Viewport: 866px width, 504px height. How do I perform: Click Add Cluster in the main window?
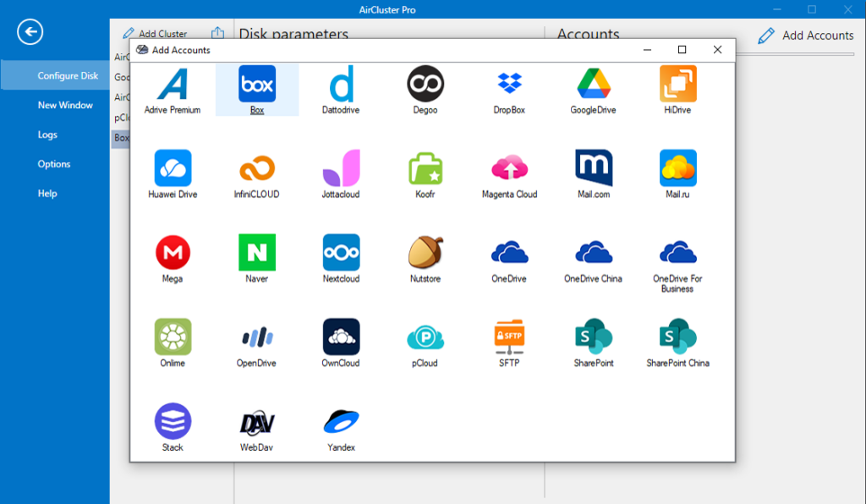tap(156, 34)
